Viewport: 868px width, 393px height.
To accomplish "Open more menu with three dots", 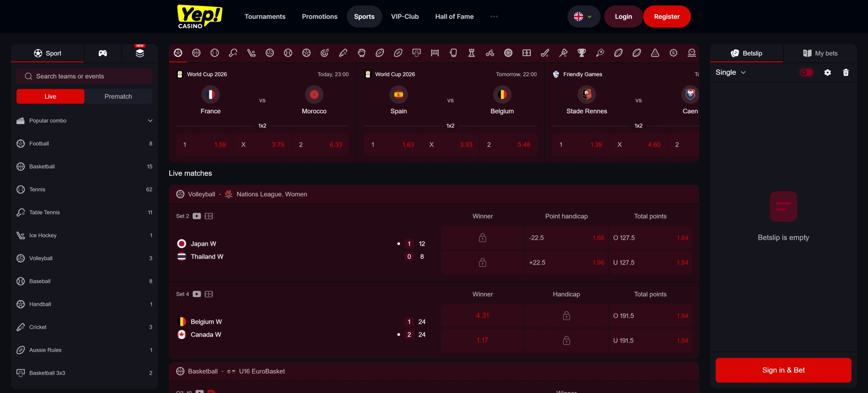I will click(x=494, y=17).
